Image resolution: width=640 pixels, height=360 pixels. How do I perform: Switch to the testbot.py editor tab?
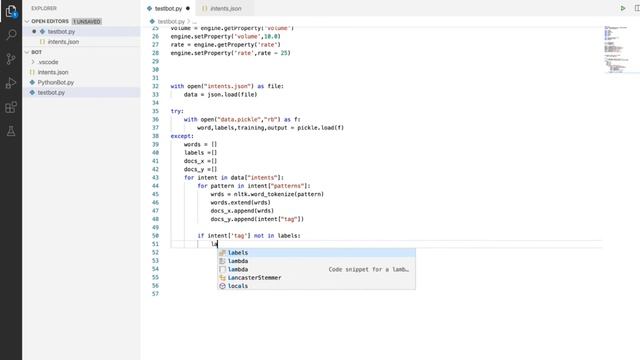[168, 8]
